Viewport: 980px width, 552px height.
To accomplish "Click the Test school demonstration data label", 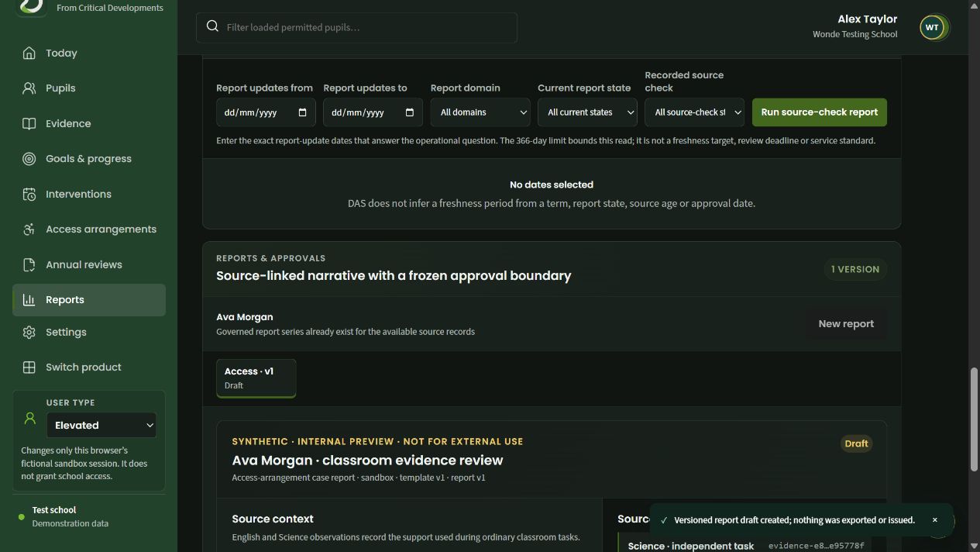I will (x=70, y=516).
